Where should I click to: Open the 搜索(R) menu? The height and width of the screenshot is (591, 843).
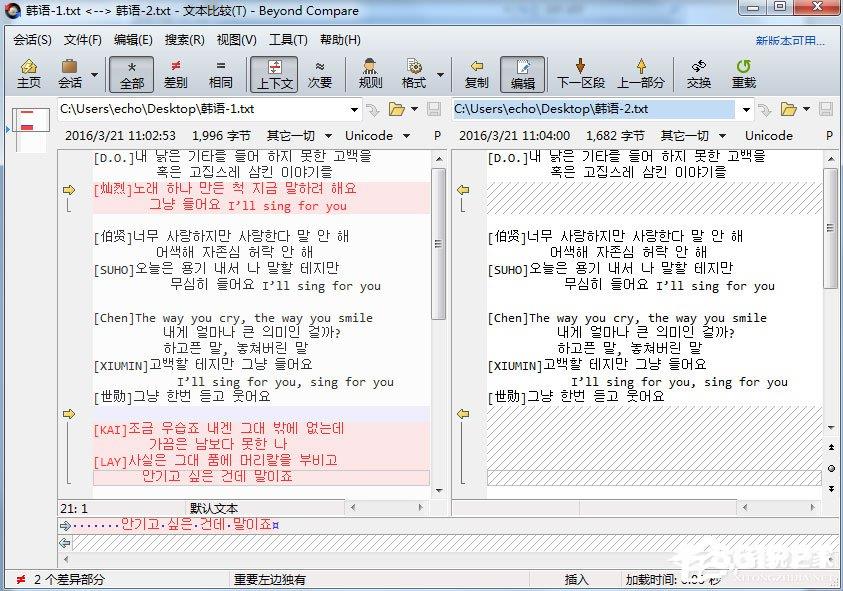(184, 40)
